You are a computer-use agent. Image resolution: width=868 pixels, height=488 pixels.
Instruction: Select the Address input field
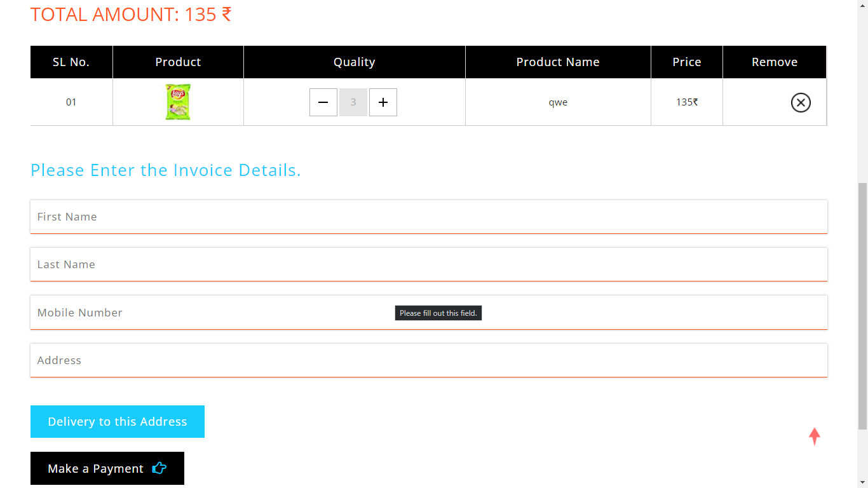coord(429,360)
